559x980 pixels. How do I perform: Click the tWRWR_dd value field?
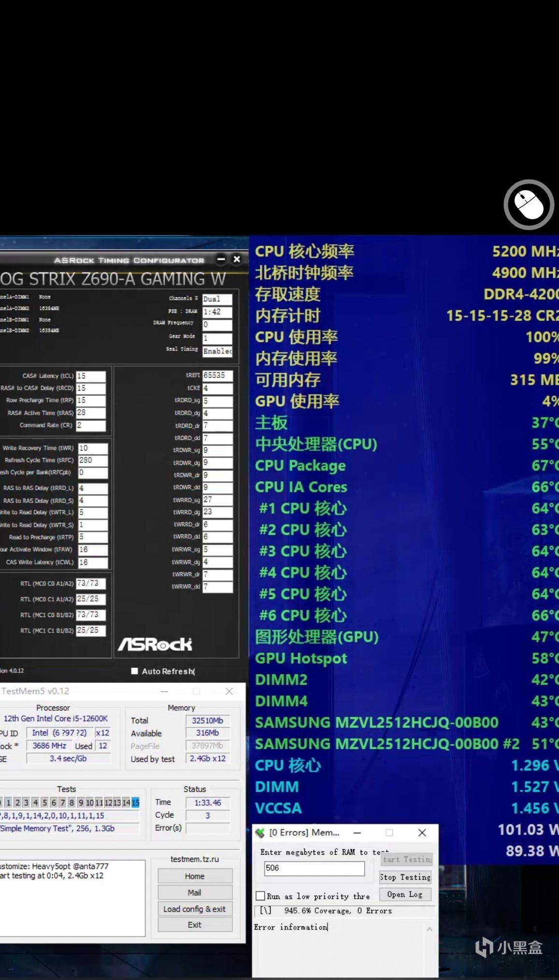(x=217, y=587)
